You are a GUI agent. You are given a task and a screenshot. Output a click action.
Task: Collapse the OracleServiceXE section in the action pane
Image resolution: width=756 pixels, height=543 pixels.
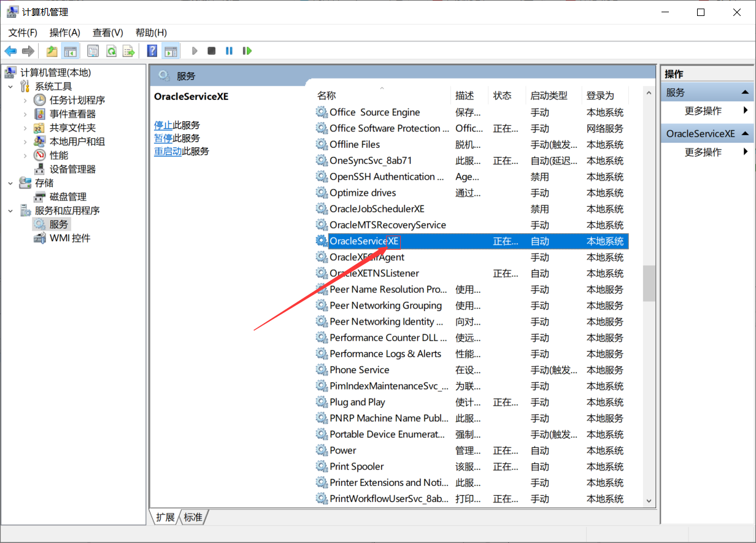[746, 133]
